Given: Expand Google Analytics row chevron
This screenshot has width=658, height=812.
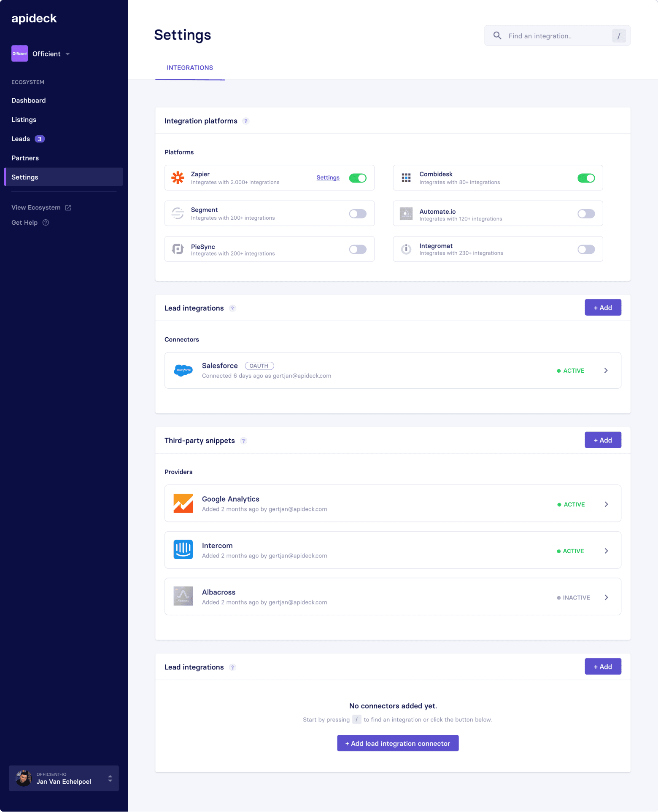Looking at the screenshot, I should coord(607,504).
